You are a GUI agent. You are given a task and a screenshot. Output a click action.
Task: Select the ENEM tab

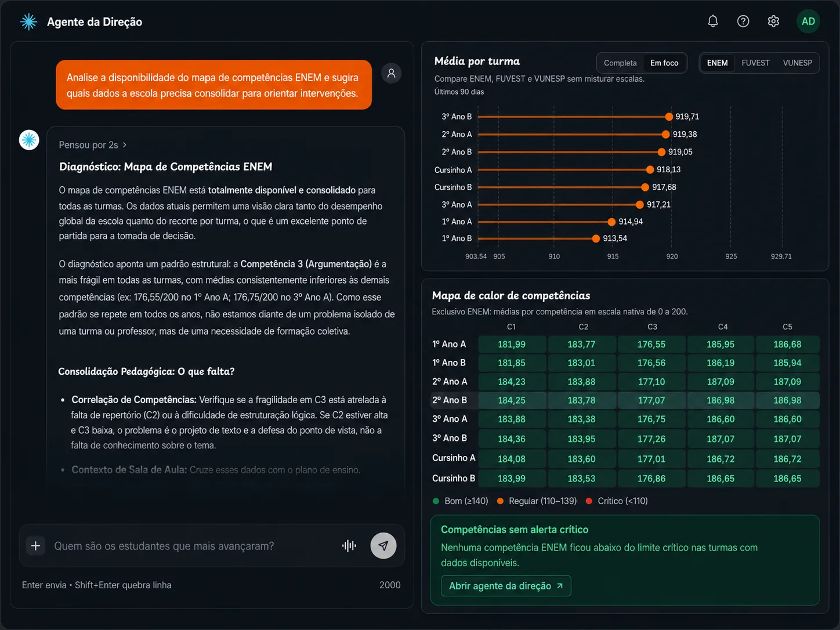pyautogui.click(x=717, y=63)
